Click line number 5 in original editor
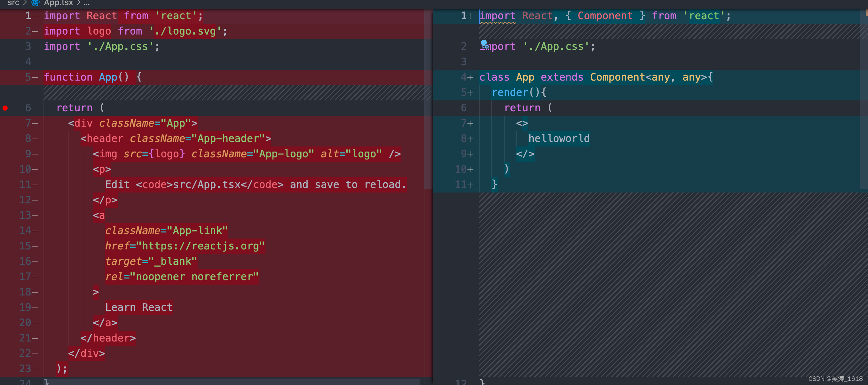The height and width of the screenshot is (385, 868). [x=28, y=77]
